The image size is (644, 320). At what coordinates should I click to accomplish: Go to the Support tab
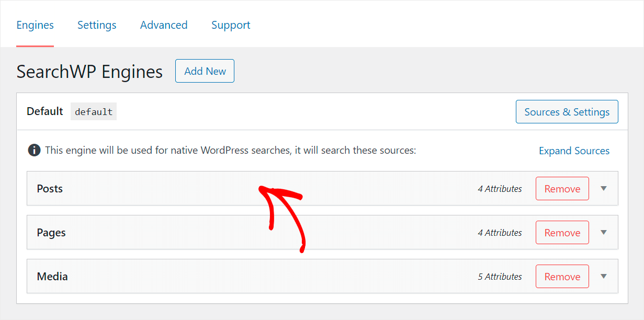click(x=231, y=25)
